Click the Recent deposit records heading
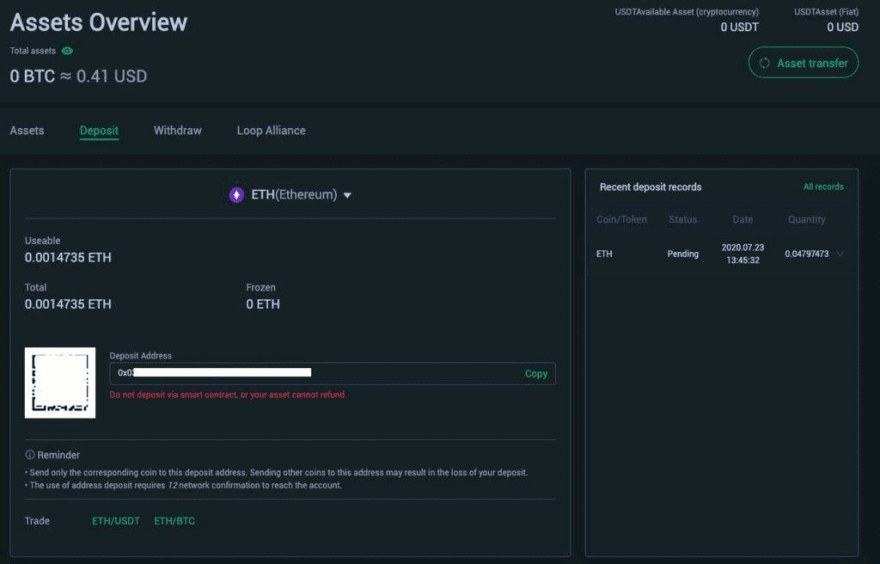The image size is (880, 564). [x=650, y=187]
